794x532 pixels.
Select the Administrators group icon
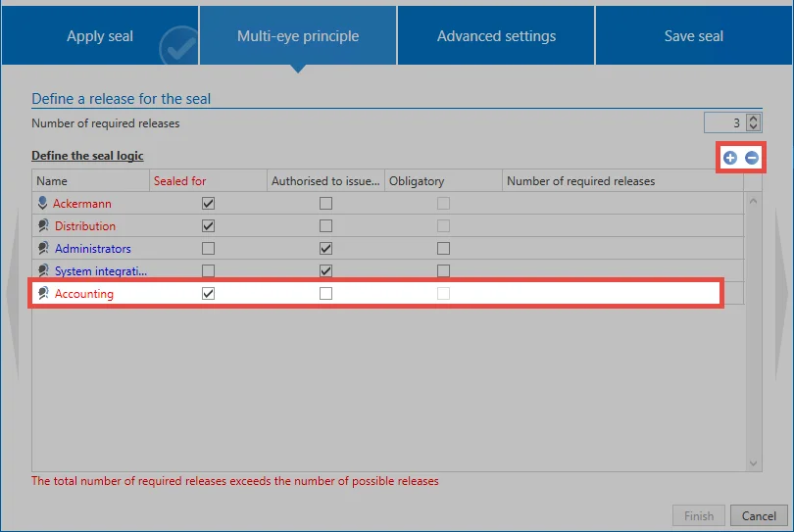[x=43, y=248]
